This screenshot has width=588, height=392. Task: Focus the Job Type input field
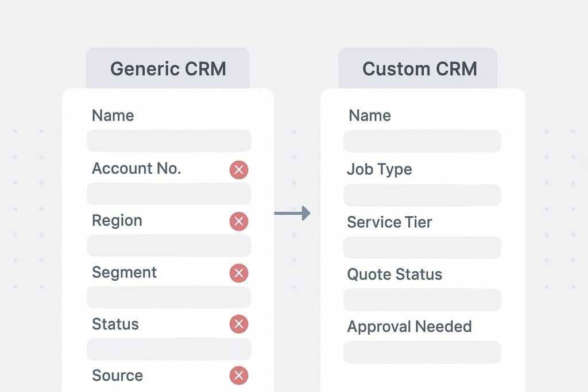click(422, 195)
